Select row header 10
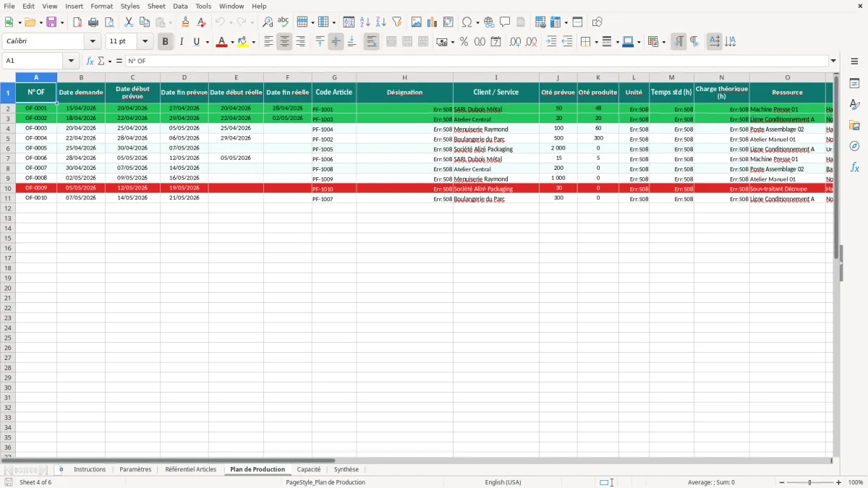 [x=8, y=188]
